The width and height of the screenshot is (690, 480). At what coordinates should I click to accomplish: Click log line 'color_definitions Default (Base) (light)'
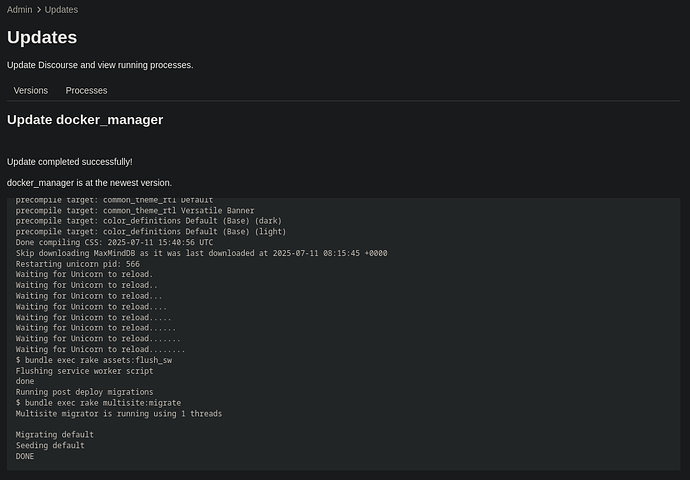click(x=151, y=232)
